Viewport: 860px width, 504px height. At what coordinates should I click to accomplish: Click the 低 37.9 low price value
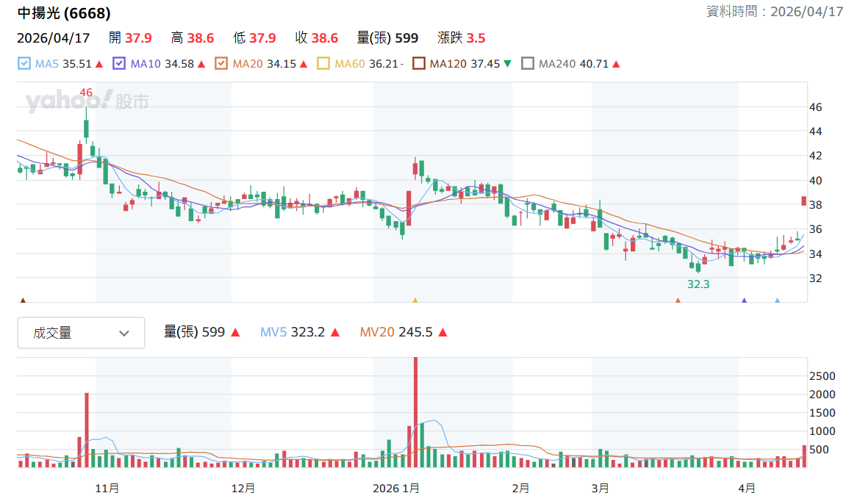[x=254, y=38]
